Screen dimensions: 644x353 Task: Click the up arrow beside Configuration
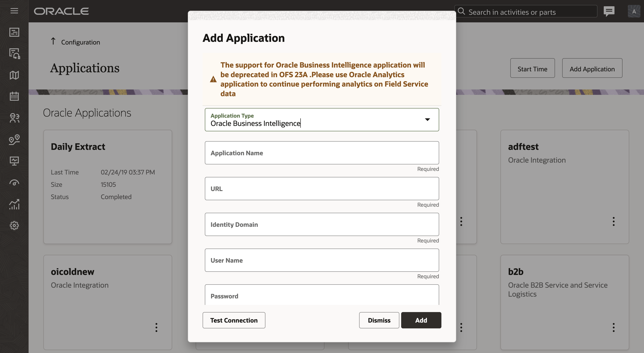(x=53, y=41)
